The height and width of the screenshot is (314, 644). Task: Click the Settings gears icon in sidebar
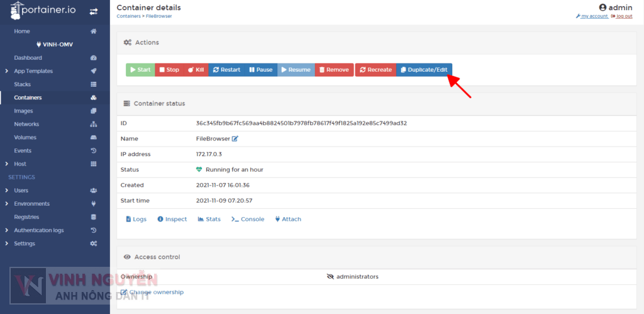94,244
